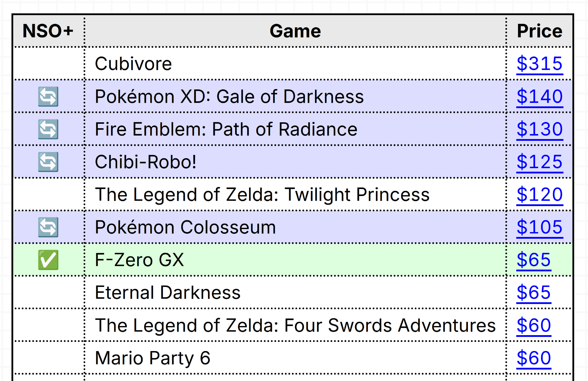Select the Cubivore game title text

[133, 63]
